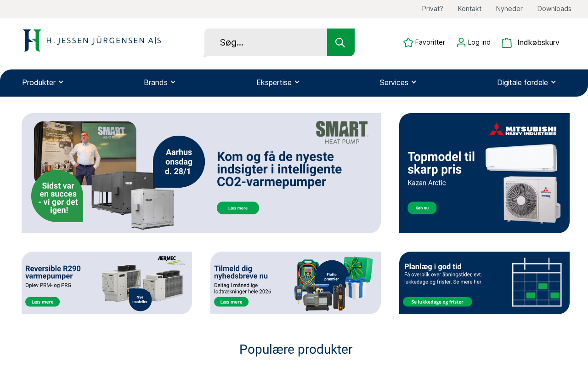This screenshot has width=588, height=368.
Task: Open Downloads in top bar
Action: click(554, 9)
